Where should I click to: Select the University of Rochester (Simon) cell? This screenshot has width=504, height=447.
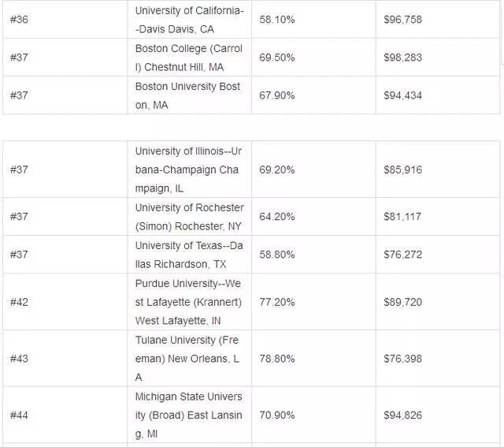(x=189, y=217)
